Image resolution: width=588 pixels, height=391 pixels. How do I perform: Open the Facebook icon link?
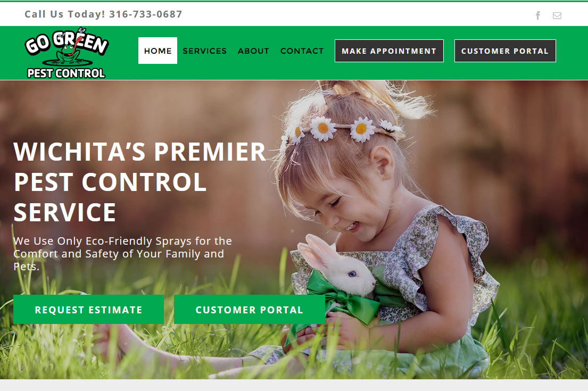pyautogui.click(x=538, y=15)
